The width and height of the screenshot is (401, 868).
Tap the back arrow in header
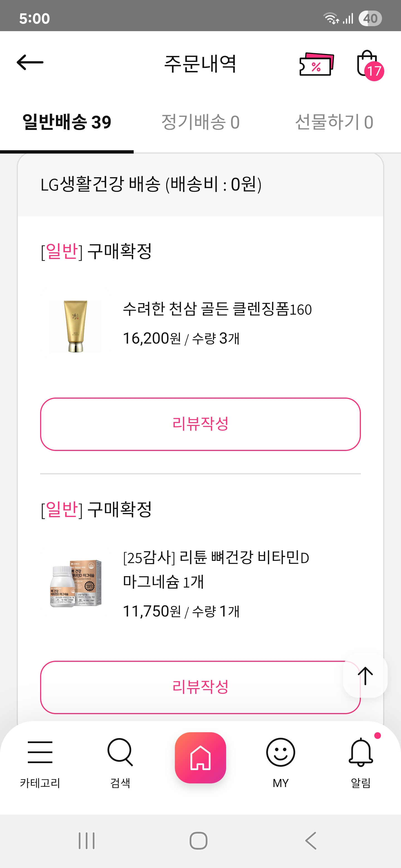(30, 63)
